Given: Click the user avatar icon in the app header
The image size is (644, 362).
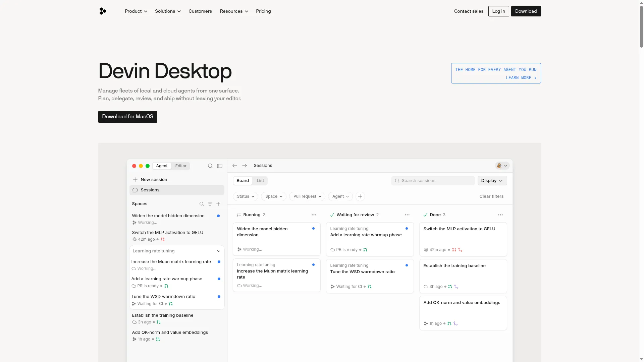Looking at the screenshot, I should pos(499,166).
